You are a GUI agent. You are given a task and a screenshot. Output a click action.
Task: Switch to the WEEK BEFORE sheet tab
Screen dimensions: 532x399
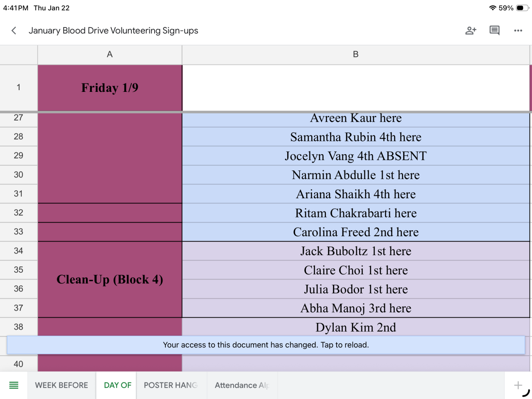(62, 385)
